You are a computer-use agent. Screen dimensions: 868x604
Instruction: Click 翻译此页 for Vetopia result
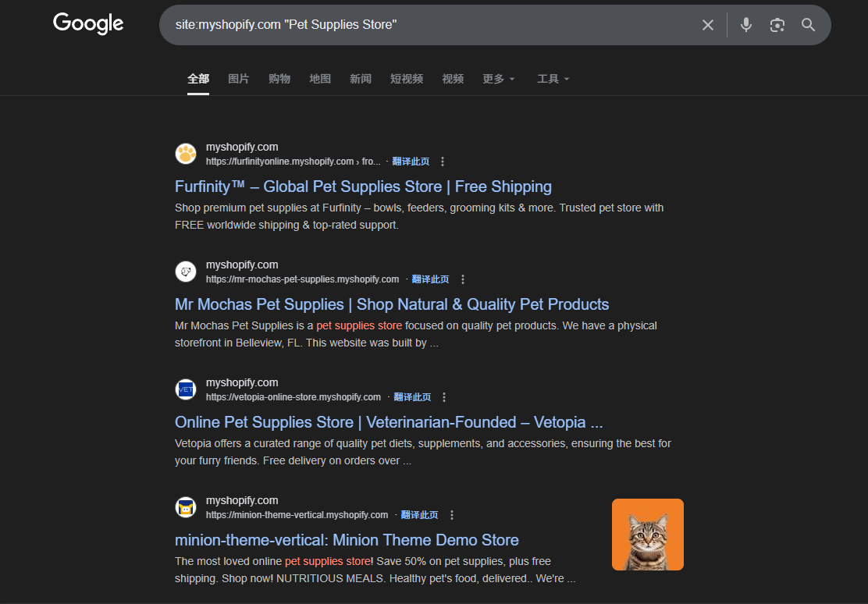tap(412, 397)
